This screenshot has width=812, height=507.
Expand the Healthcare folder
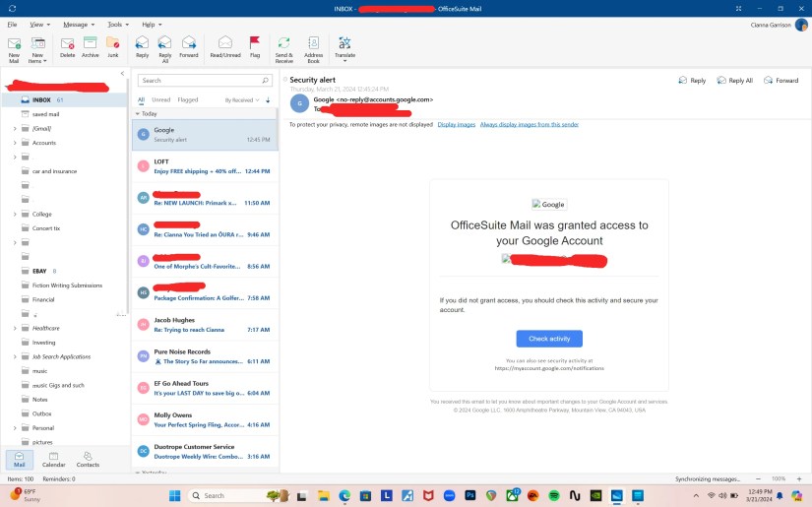click(x=15, y=329)
